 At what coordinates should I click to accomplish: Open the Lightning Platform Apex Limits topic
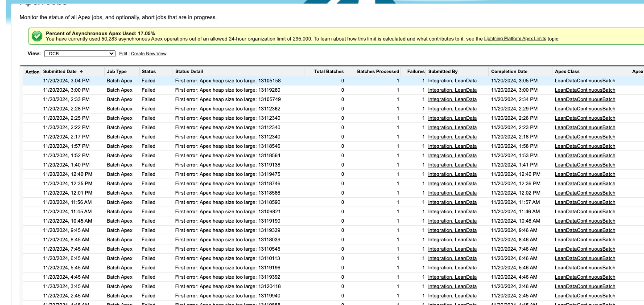[x=515, y=39]
